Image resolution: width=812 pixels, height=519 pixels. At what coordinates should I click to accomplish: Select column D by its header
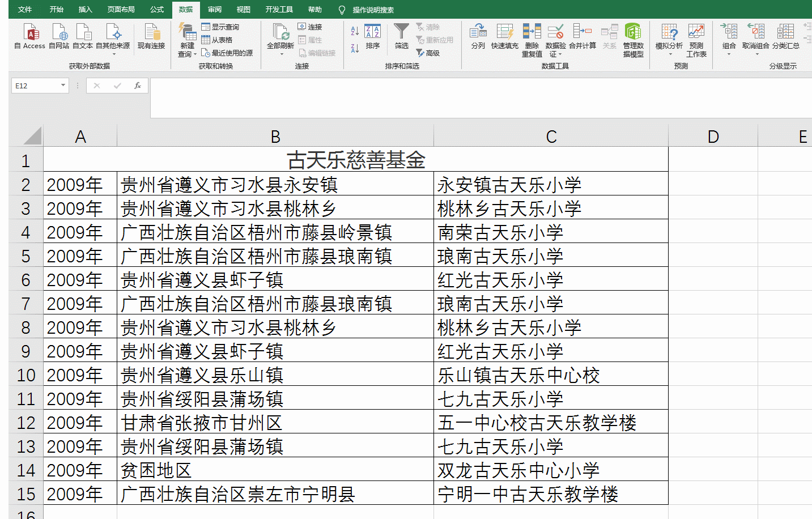[x=713, y=137]
